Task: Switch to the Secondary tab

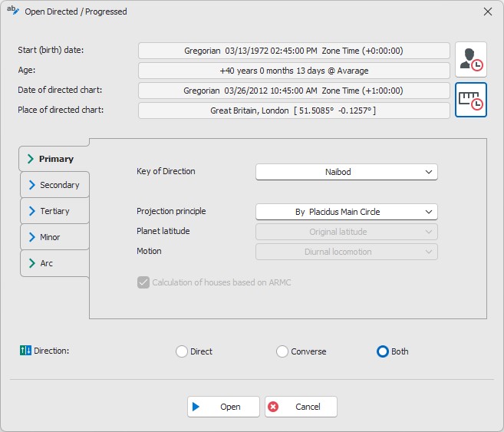Action: [54, 185]
